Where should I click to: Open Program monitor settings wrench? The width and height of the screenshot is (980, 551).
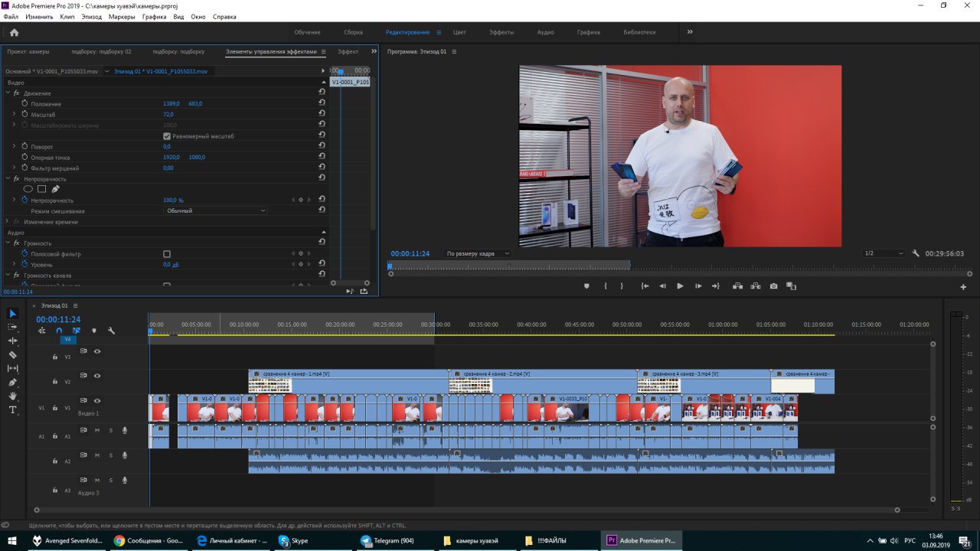point(916,253)
